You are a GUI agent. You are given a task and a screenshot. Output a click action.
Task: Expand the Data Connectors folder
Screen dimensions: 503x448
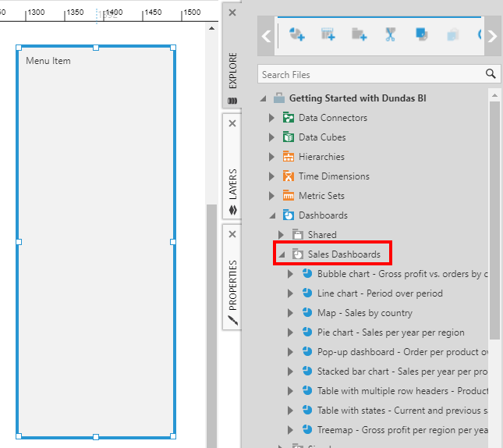tap(272, 118)
